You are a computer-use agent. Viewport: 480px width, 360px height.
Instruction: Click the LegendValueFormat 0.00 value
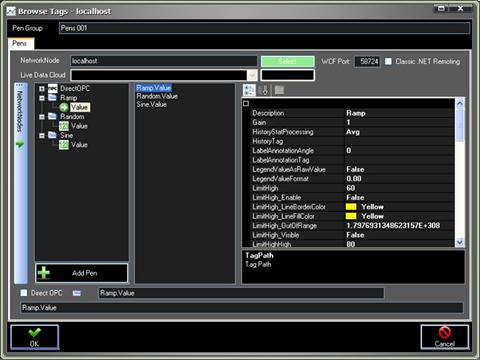(x=354, y=179)
